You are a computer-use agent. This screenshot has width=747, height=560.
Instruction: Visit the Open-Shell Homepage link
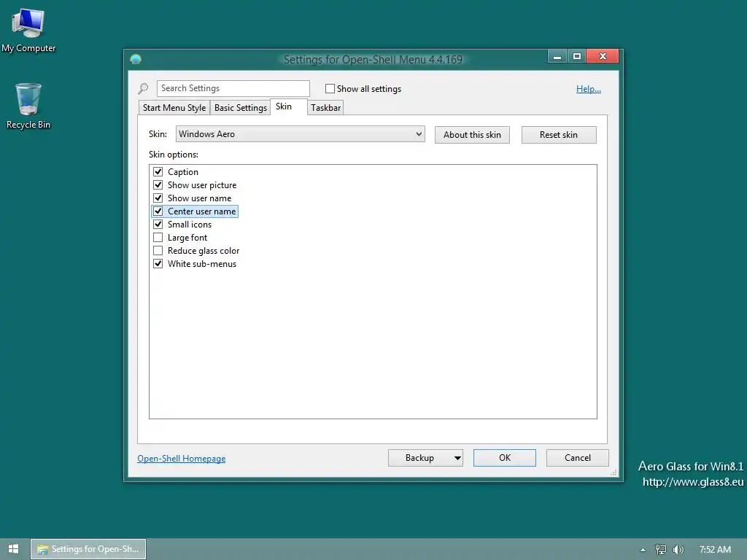click(x=182, y=459)
